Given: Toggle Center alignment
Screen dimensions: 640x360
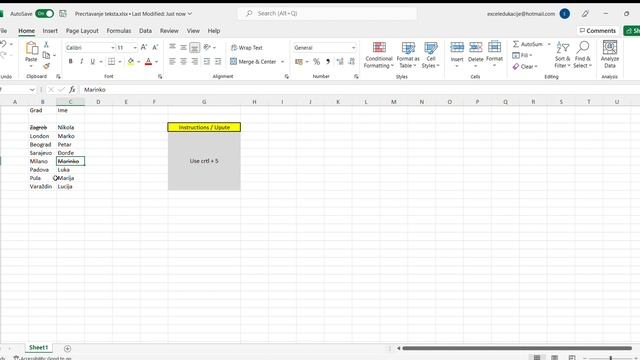Looking at the screenshot, I should [184, 62].
